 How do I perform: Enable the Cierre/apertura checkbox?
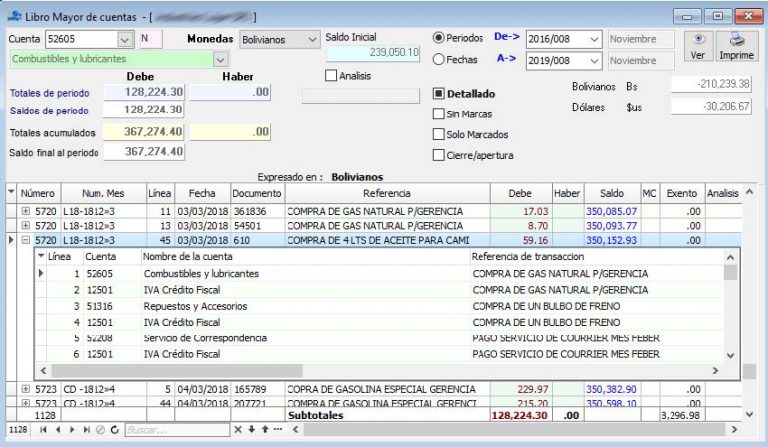click(439, 155)
